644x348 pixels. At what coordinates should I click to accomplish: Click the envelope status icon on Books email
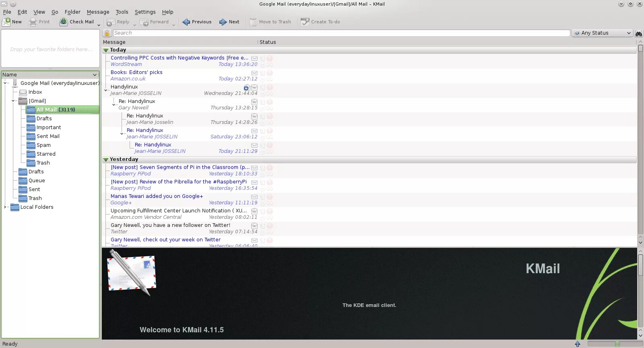254,73
